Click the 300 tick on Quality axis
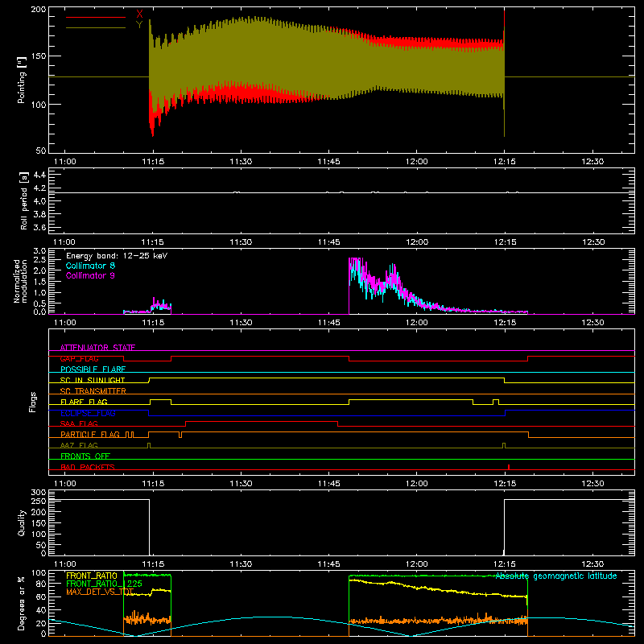The width and height of the screenshot is (644, 644). [x=39, y=493]
